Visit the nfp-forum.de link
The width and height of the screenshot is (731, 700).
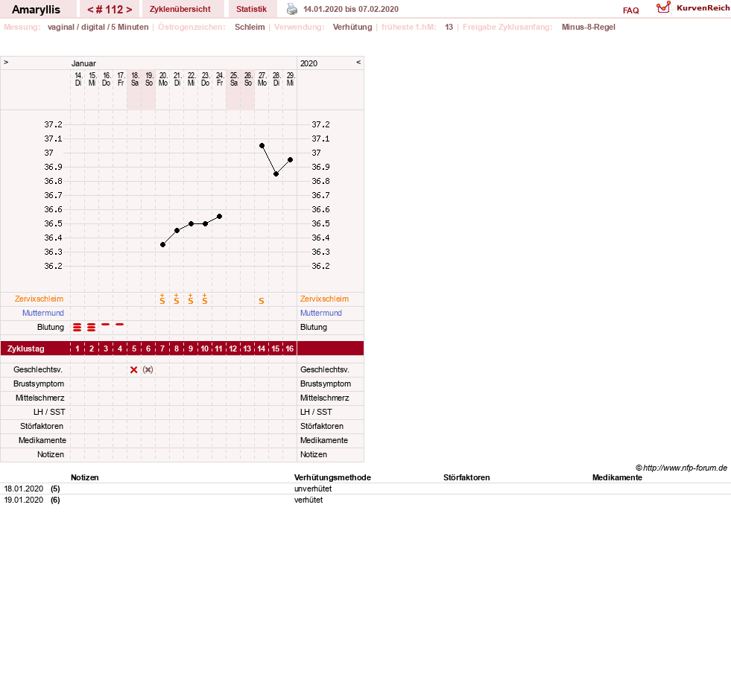[x=685, y=468]
